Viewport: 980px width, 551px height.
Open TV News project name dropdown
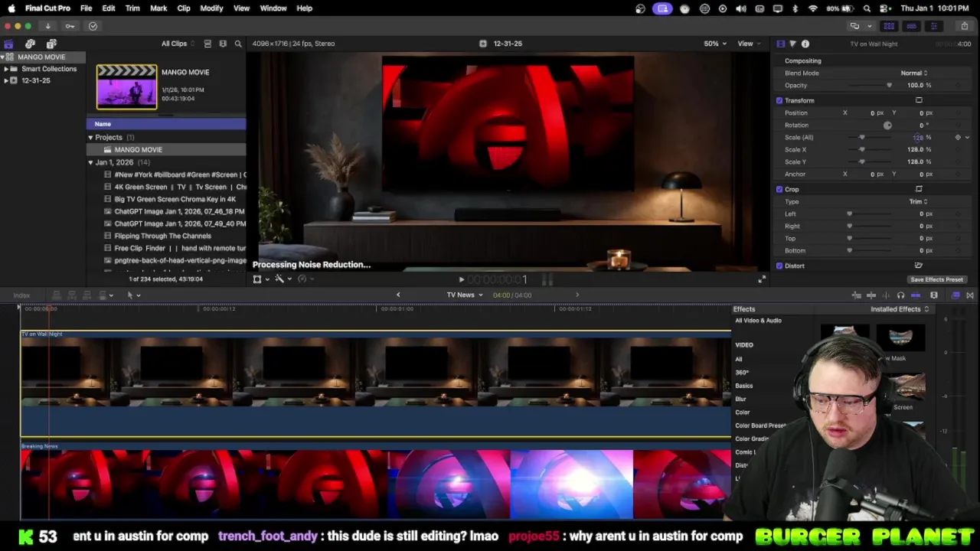465,295
